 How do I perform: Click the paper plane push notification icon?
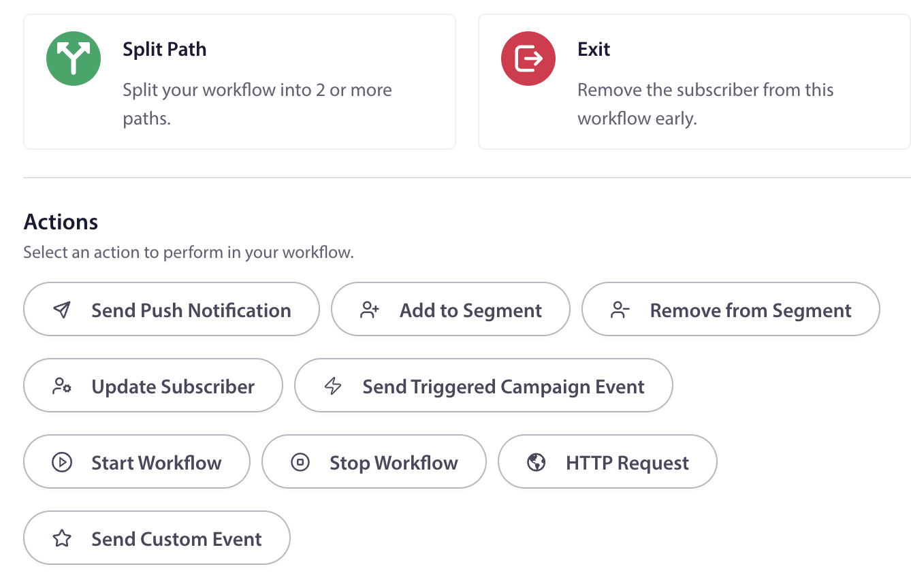pyautogui.click(x=62, y=310)
